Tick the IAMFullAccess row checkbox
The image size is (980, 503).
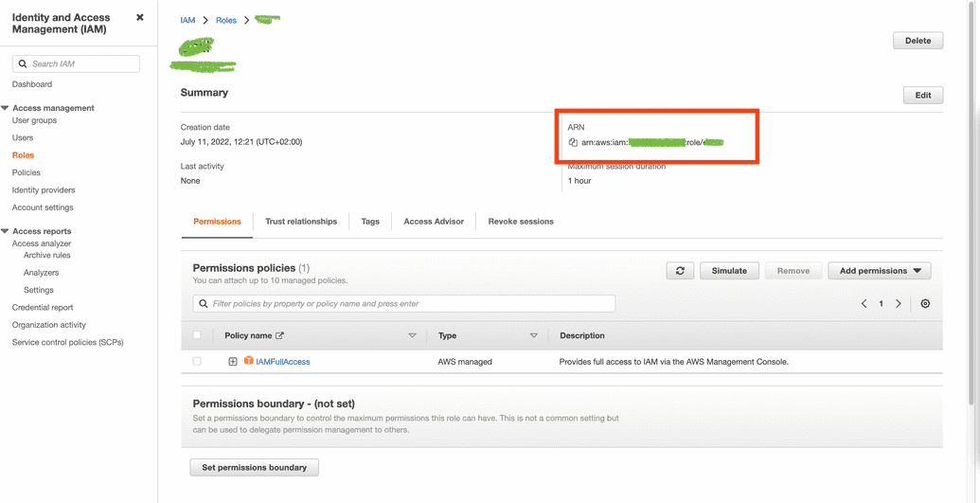click(197, 362)
